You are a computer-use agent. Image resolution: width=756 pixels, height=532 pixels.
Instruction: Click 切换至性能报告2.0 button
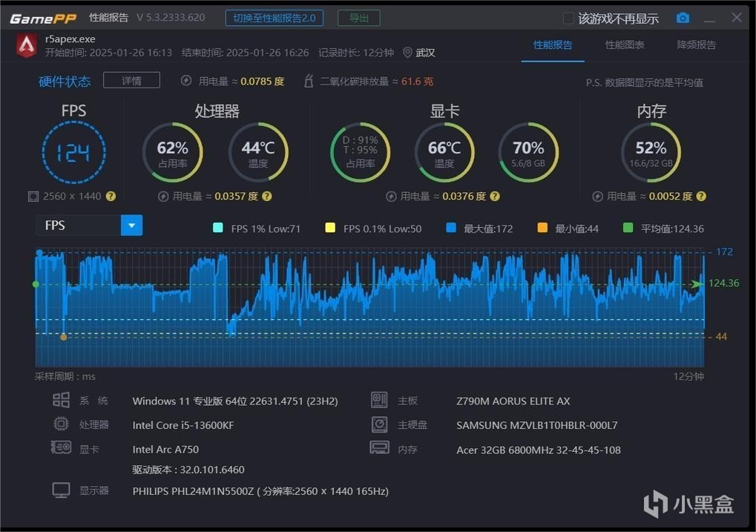pyautogui.click(x=275, y=19)
